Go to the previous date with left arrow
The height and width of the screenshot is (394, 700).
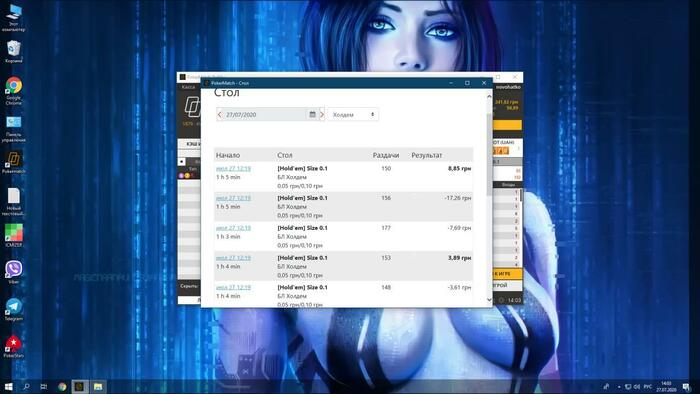pos(220,115)
